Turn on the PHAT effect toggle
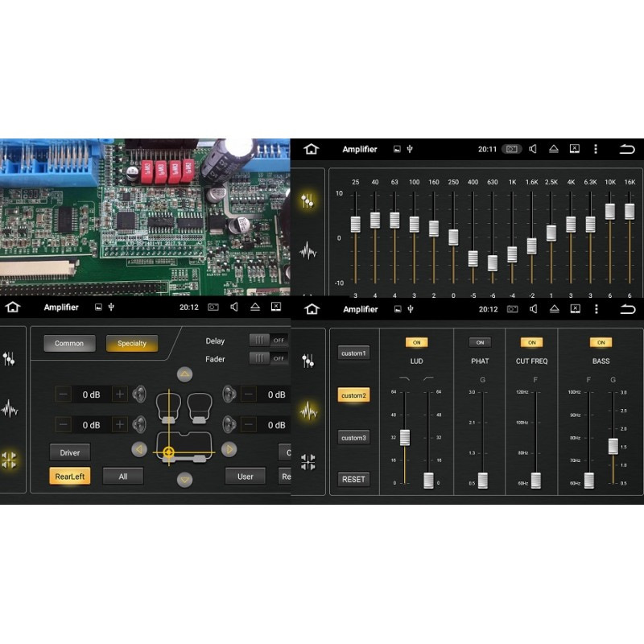This screenshot has height=644, width=644. [x=480, y=343]
